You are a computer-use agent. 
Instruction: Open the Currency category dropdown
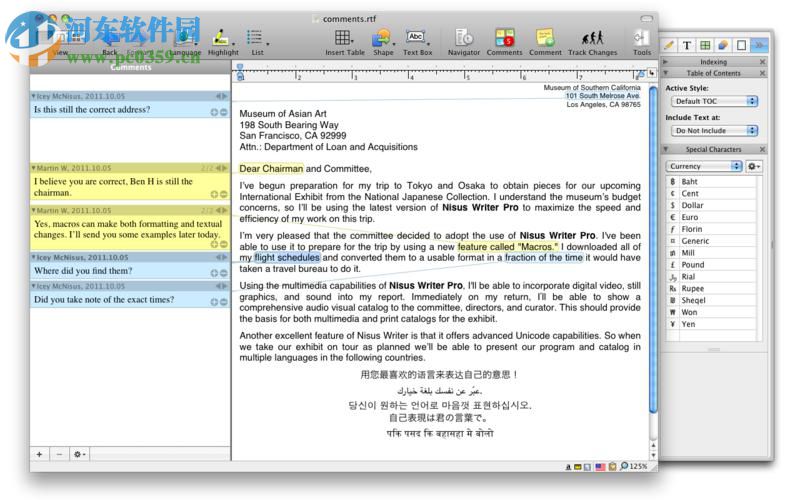704,166
